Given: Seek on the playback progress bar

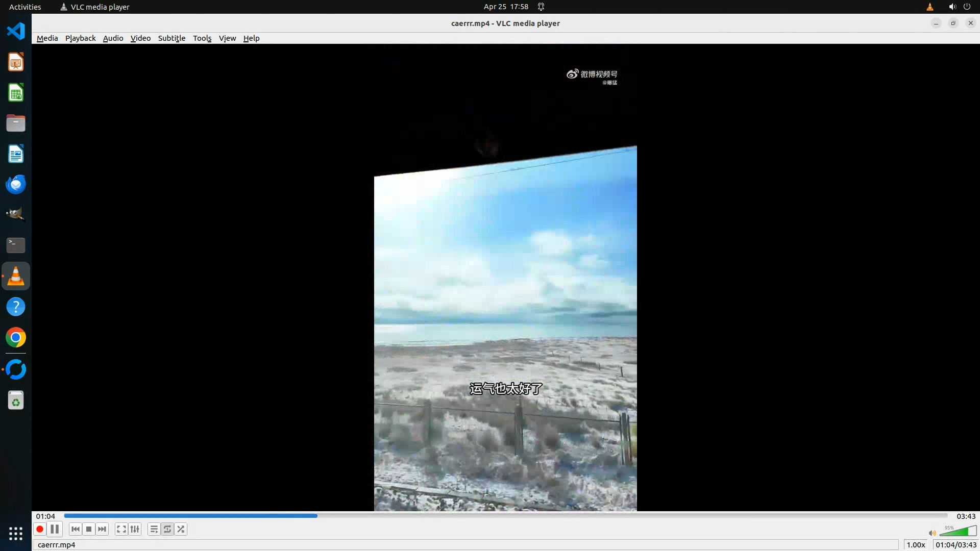Looking at the screenshot, I should click(505, 516).
